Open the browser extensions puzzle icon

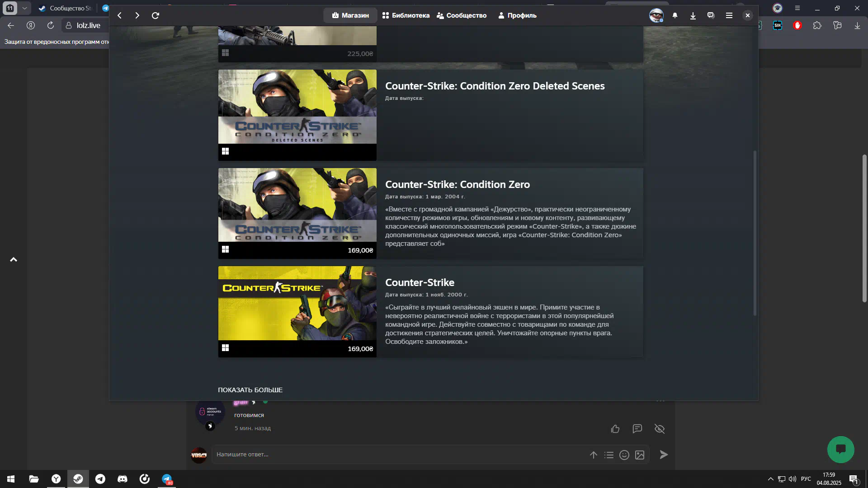[817, 25]
